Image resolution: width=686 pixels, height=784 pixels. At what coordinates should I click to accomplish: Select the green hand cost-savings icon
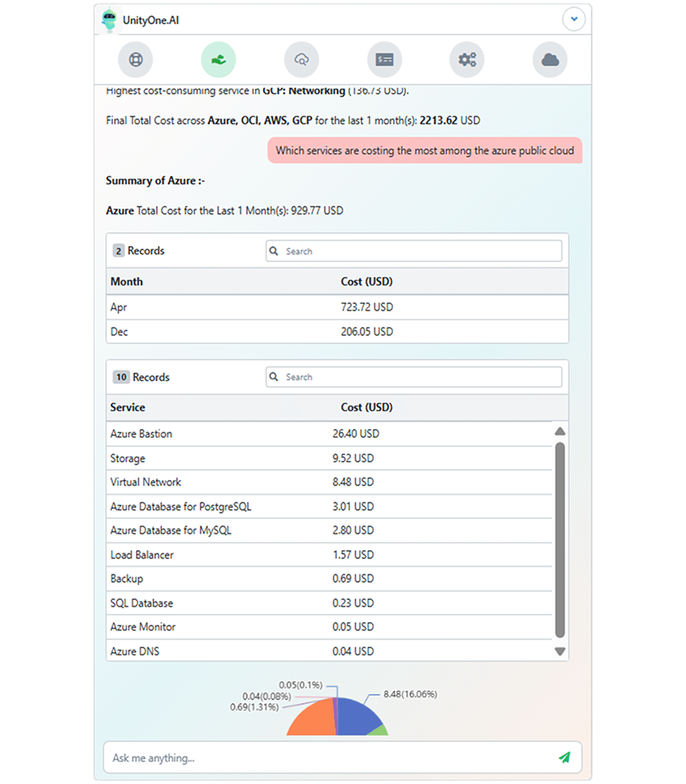pyautogui.click(x=218, y=60)
